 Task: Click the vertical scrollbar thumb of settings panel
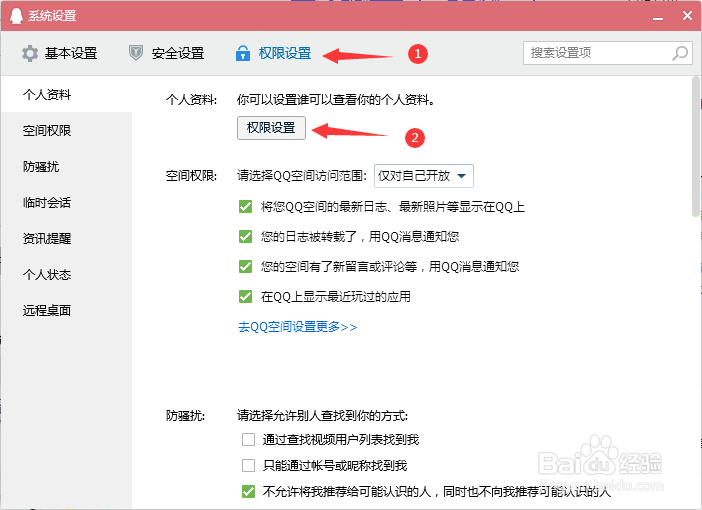(x=696, y=146)
